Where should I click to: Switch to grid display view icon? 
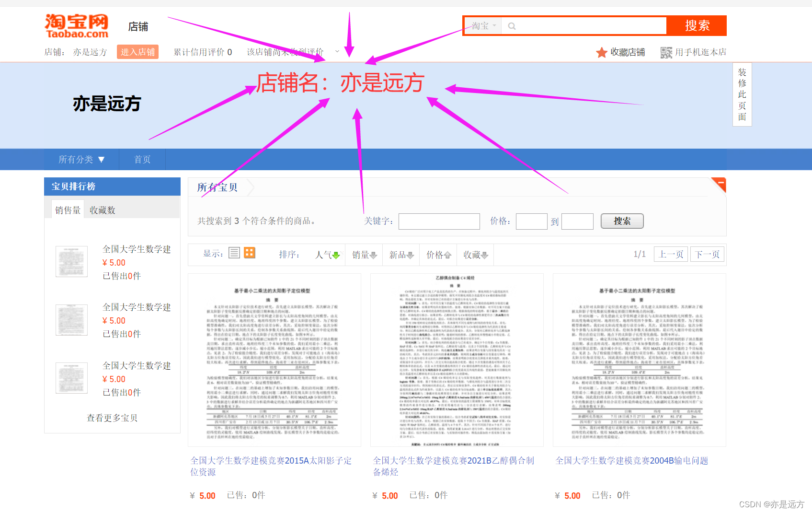pos(250,253)
